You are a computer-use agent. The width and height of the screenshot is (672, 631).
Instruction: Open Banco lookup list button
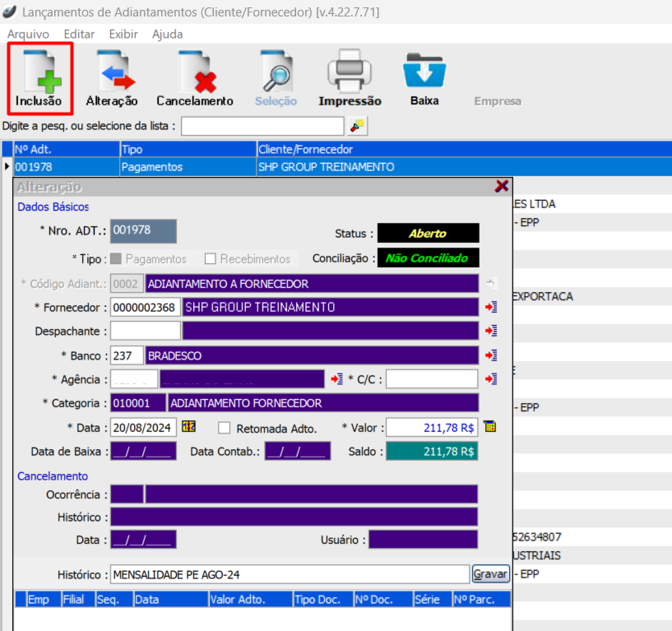491,355
